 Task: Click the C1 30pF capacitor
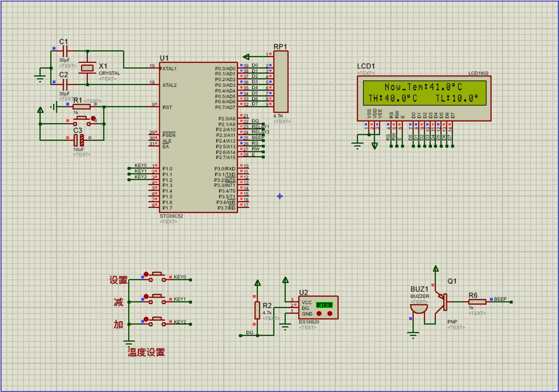(x=65, y=51)
